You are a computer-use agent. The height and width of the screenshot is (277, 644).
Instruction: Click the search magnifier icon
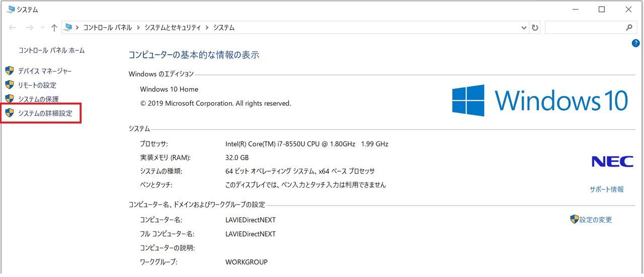[629, 28]
